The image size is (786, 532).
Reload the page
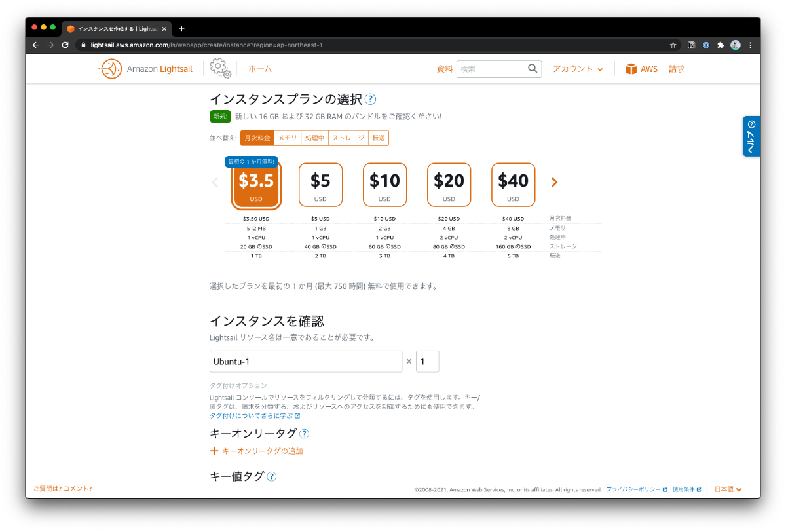pos(65,45)
